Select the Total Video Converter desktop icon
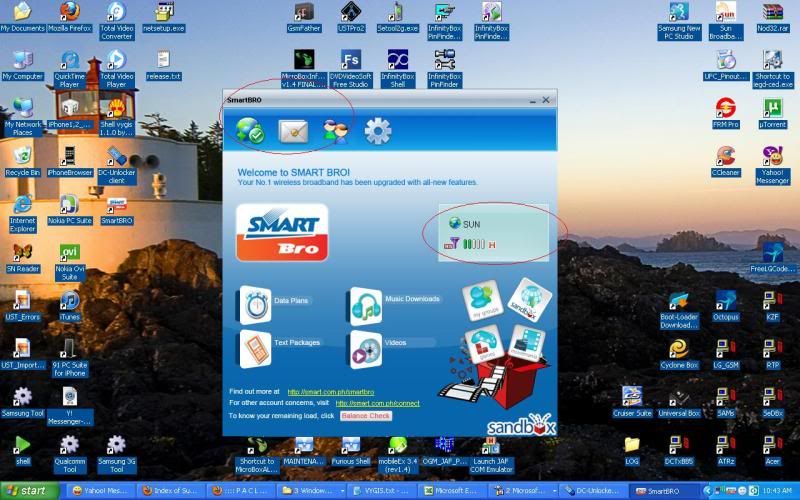Image resolution: width=800 pixels, height=500 pixels. click(x=116, y=21)
